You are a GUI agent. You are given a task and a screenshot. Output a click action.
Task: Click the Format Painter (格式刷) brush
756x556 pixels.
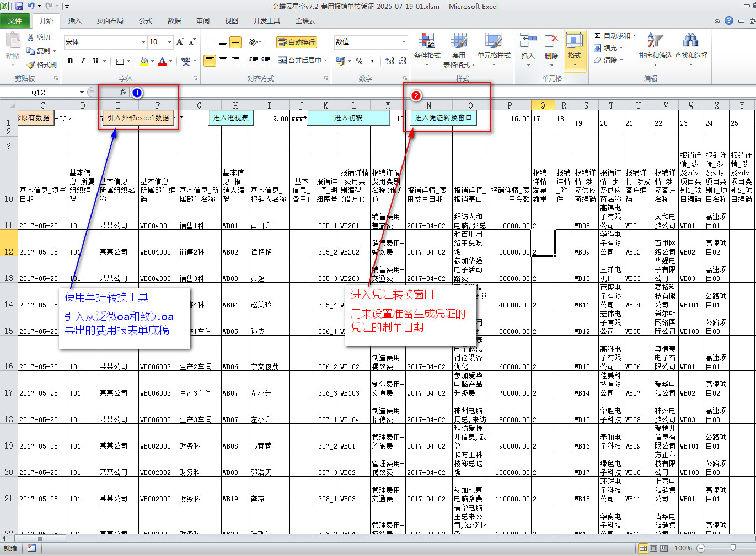42,64
